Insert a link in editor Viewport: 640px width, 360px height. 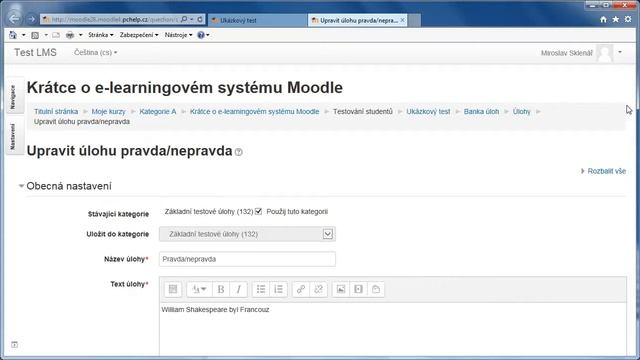(x=301, y=289)
